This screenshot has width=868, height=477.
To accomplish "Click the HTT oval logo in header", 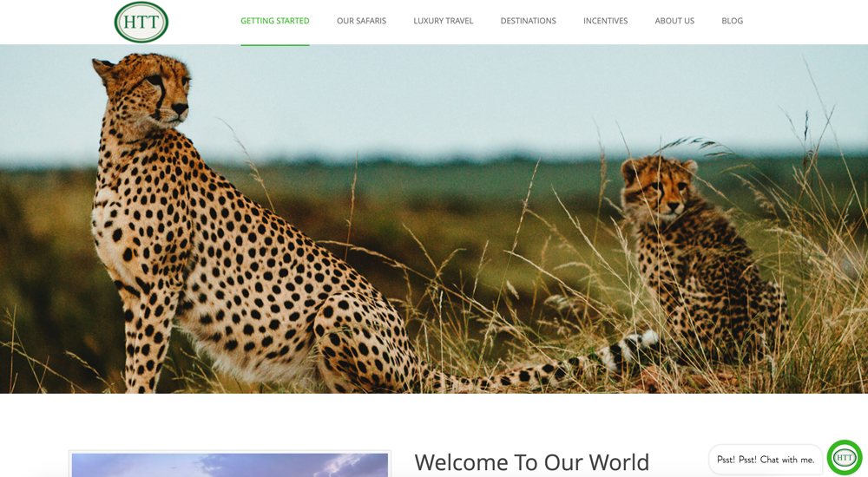I will tap(141, 22).
